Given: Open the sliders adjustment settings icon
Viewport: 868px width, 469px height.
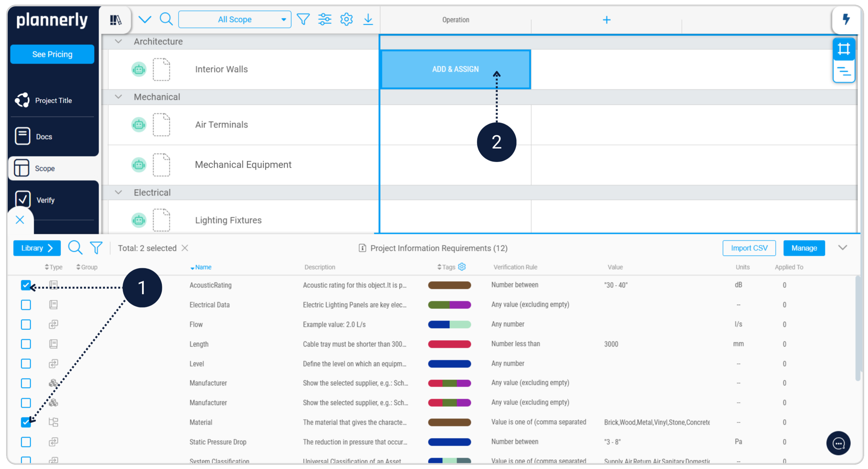Looking at the screenshot, I should pyautogui.click(x=324, y=19).
